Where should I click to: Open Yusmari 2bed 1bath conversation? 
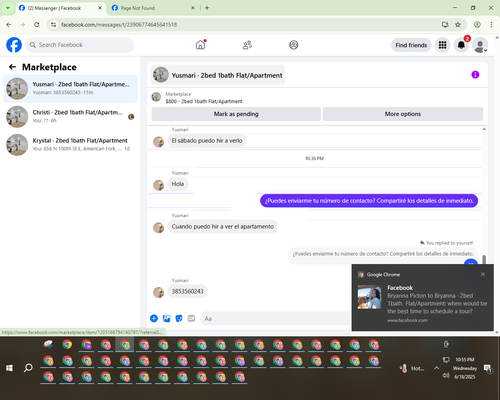70,88
